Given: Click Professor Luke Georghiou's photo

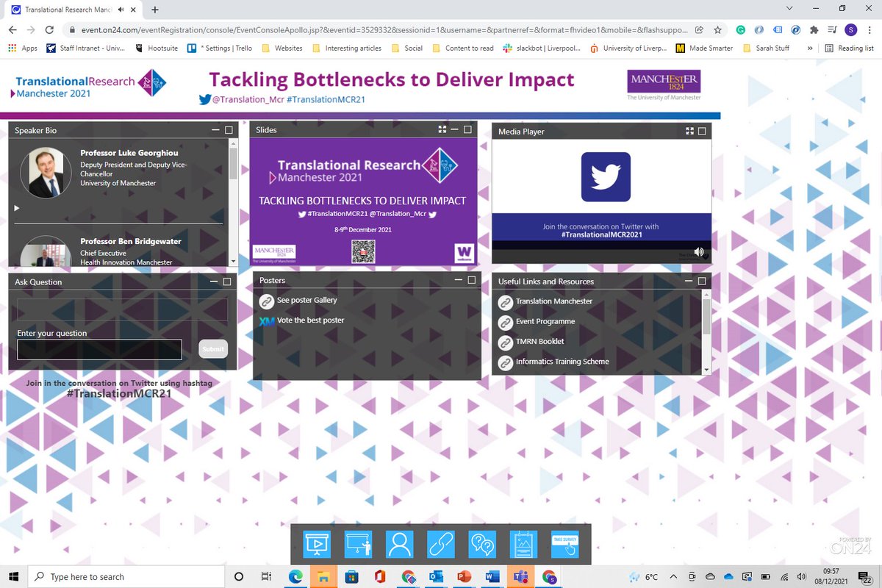Looking at the screenshot, I should (46, 173).
